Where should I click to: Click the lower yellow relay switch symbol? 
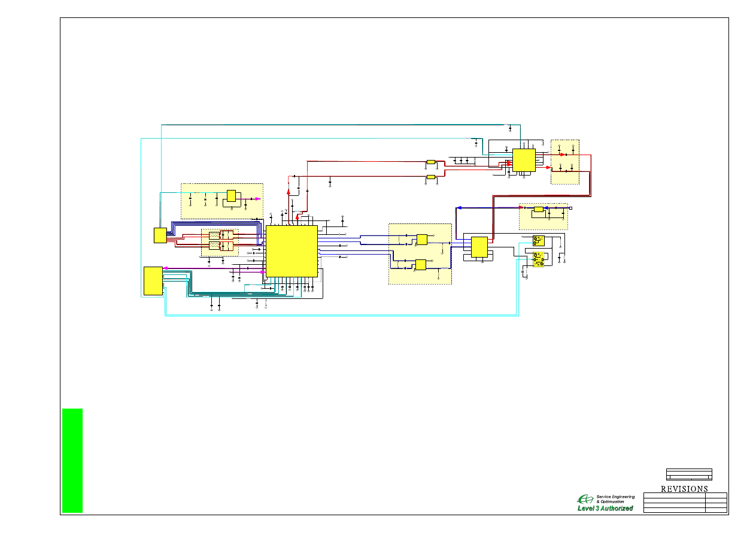538,260
